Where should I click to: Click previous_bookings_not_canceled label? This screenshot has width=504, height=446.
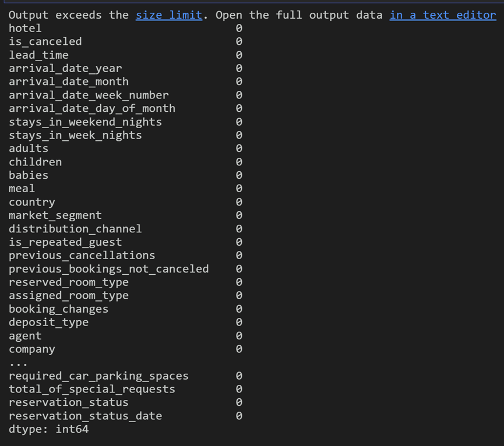click(x=108, y=269)
